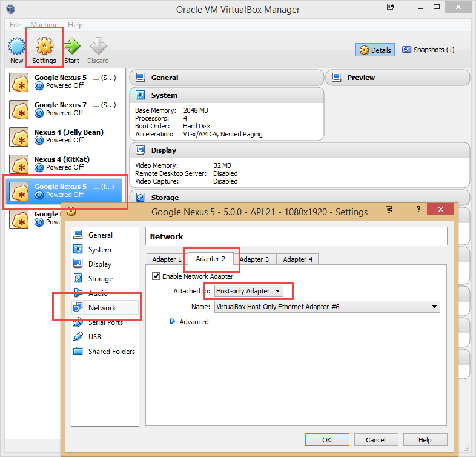Click Cancel in settings dialog
This screenshot has width=476, height=457.
point(376,439)
